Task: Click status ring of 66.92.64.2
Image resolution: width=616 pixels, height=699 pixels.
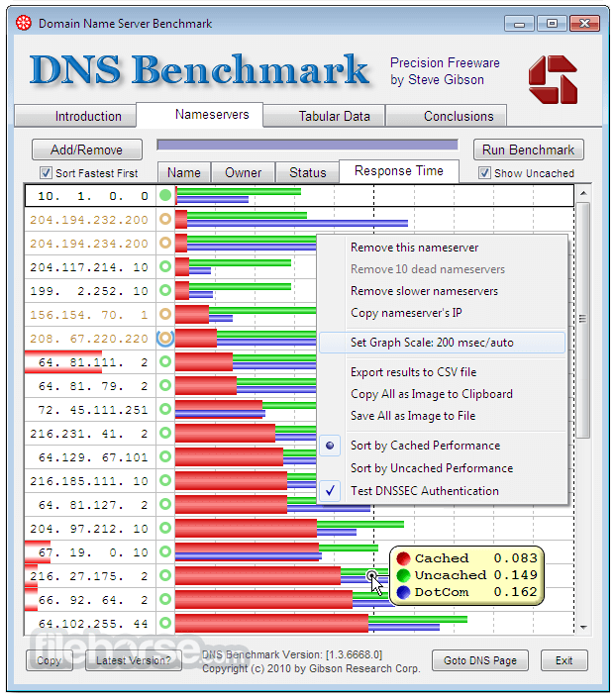Action: click(165, 600)
